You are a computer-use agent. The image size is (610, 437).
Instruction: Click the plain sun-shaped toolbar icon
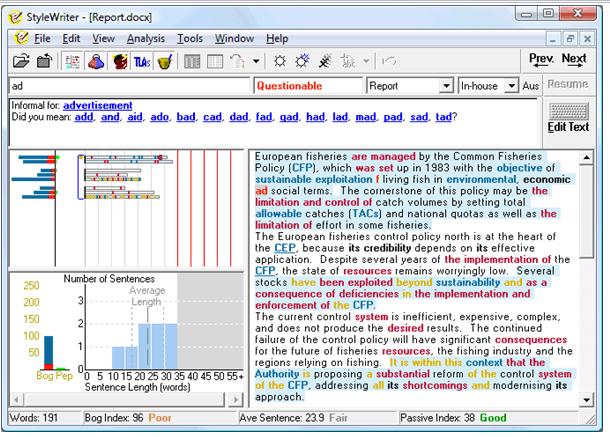280,61
